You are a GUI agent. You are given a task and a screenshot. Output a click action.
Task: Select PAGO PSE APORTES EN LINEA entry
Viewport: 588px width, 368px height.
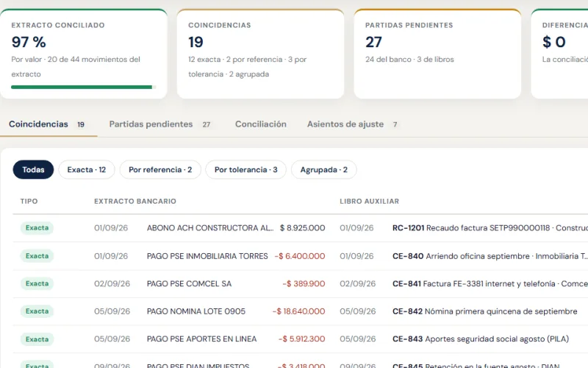(201, 339)
